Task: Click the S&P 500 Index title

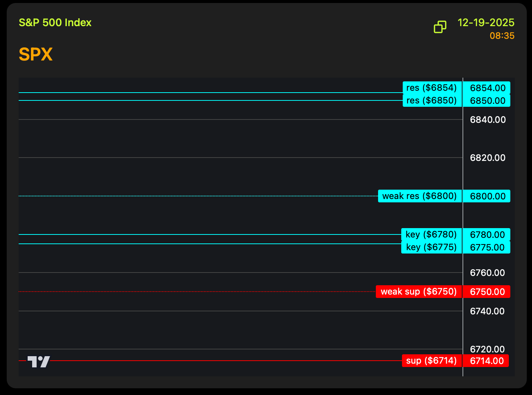Action: [55, 22]
